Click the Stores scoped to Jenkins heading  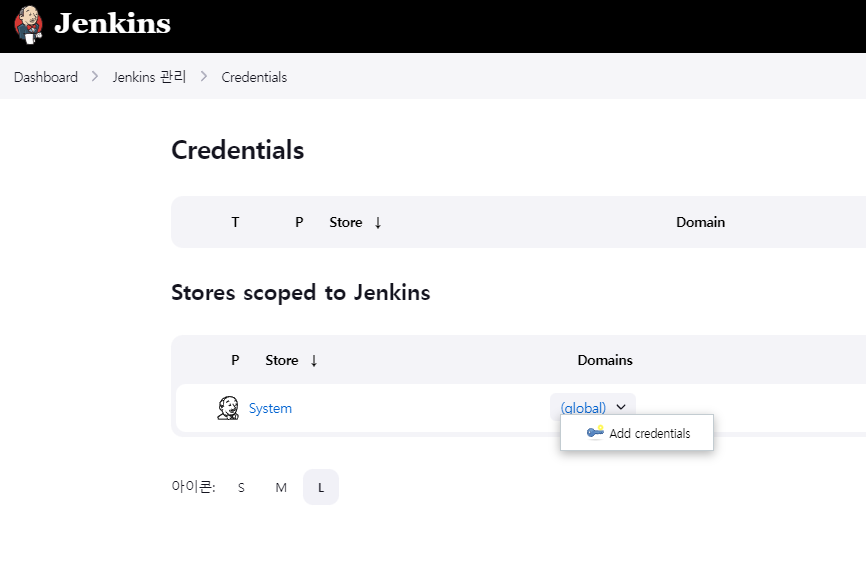pos(300,293)
